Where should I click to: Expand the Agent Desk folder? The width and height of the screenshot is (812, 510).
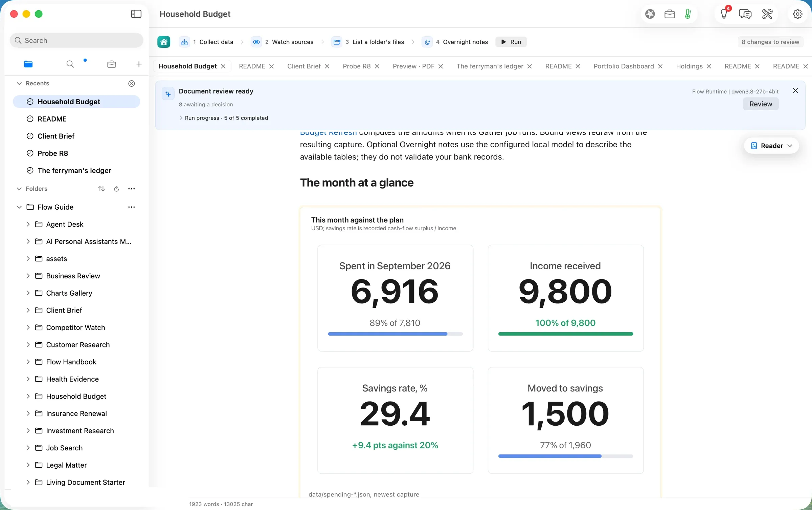(28, 224)
